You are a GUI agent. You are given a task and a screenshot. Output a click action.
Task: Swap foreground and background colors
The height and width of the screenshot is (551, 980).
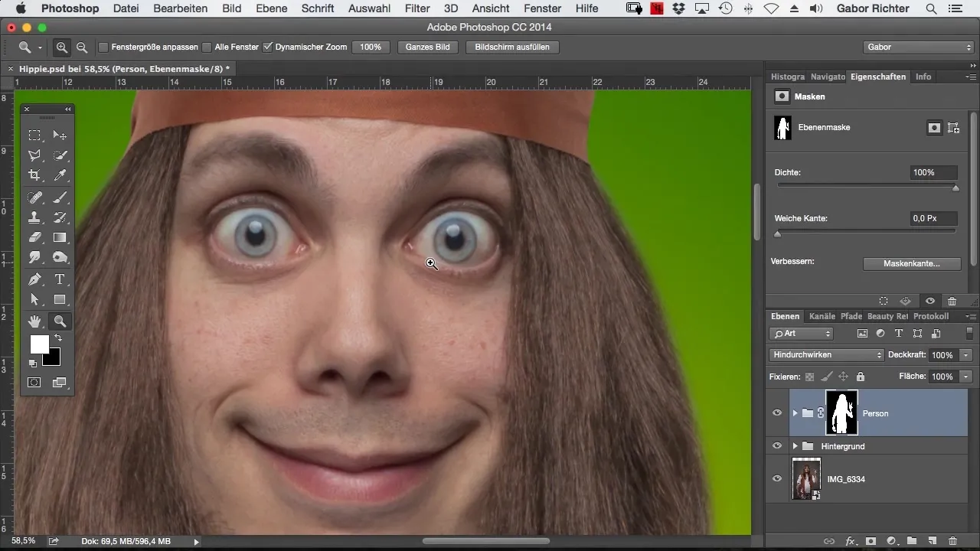(57, 338)
